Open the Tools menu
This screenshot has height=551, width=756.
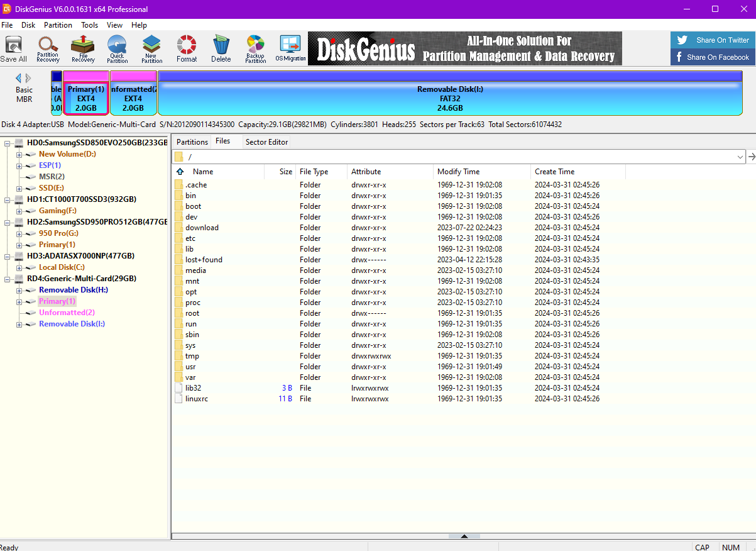pos(89,25)
